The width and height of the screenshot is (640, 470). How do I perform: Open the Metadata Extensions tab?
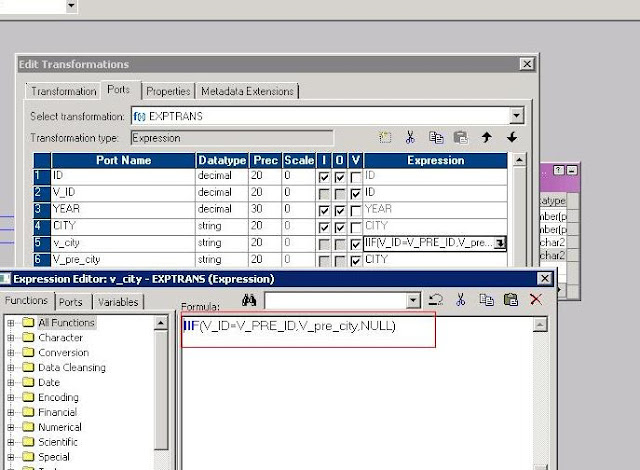click(x=247, y=91)
